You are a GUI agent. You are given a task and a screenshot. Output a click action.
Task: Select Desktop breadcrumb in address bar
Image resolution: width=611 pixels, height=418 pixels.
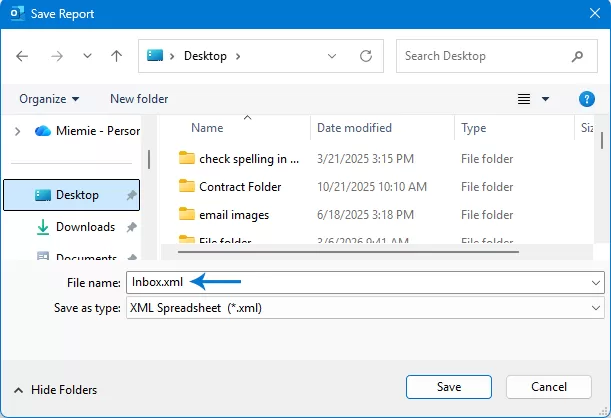pyautogui.click(x=205, y=56)
